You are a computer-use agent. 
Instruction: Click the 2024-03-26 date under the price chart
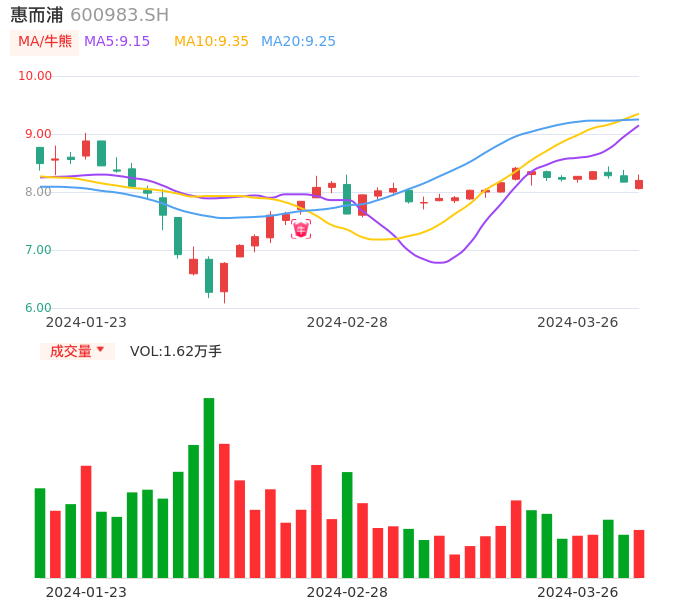[578, 322]
